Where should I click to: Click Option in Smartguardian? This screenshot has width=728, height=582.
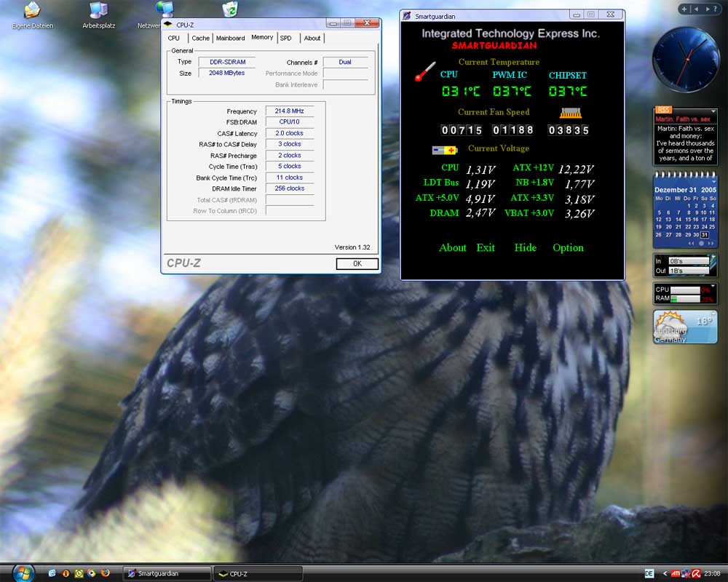(x=568, y=248)
